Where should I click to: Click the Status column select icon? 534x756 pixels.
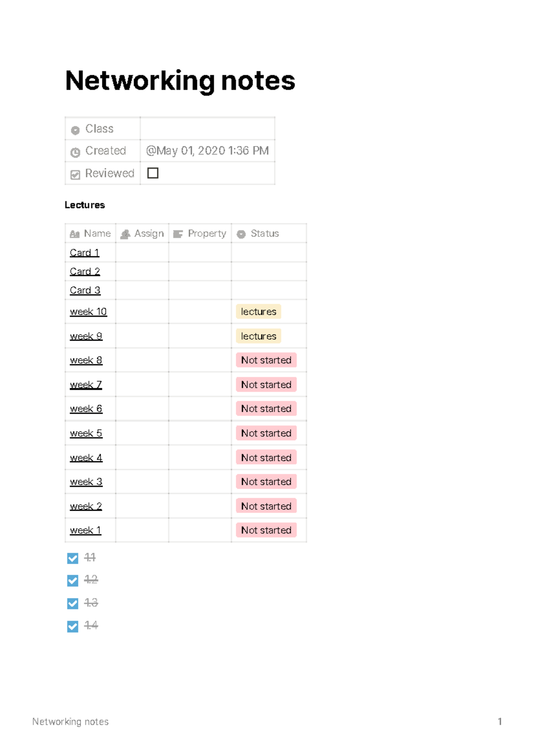(x=241, y=234)
